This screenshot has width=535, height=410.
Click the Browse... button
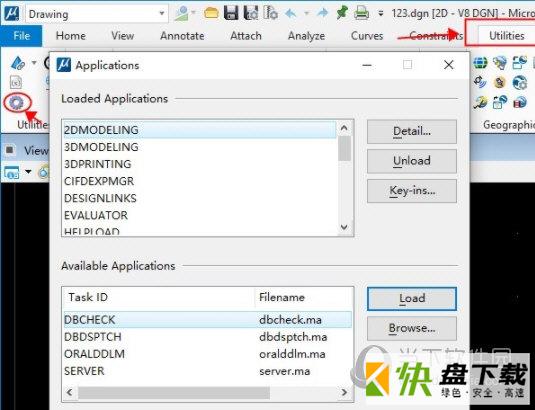(x=412, y=328)
